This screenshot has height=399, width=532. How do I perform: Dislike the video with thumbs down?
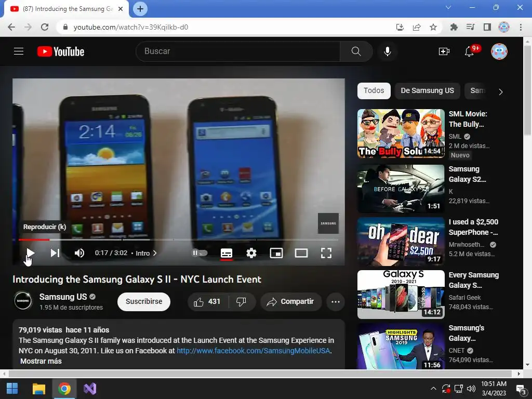coord(241,302)
